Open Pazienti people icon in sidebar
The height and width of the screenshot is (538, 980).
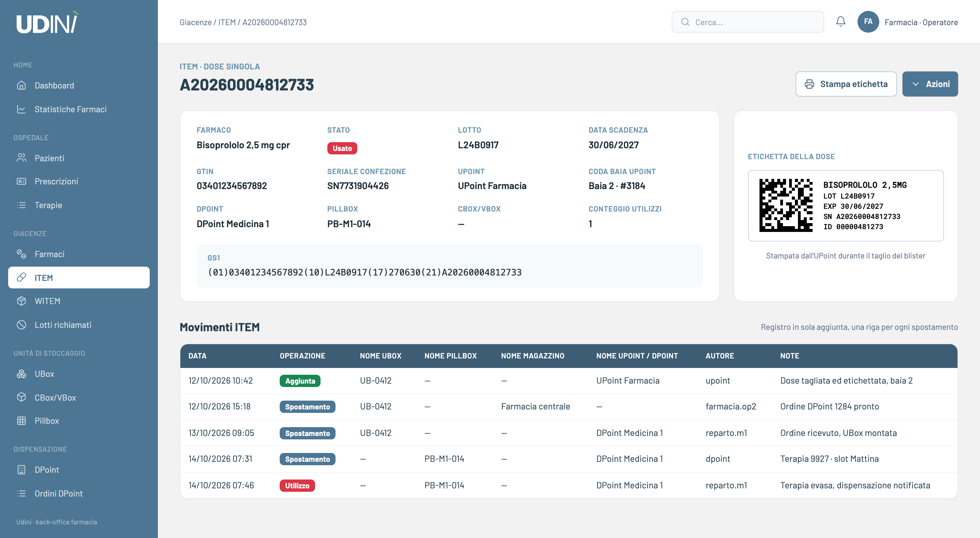21,158
